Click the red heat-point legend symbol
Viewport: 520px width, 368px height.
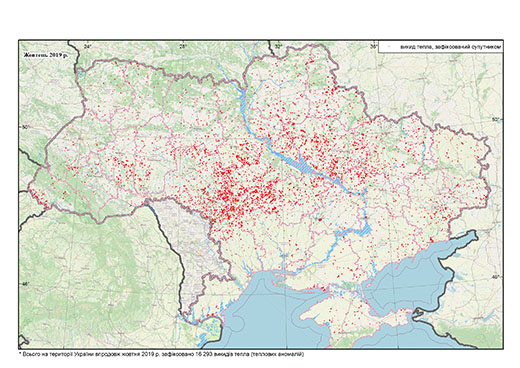(x=389, y=48)
